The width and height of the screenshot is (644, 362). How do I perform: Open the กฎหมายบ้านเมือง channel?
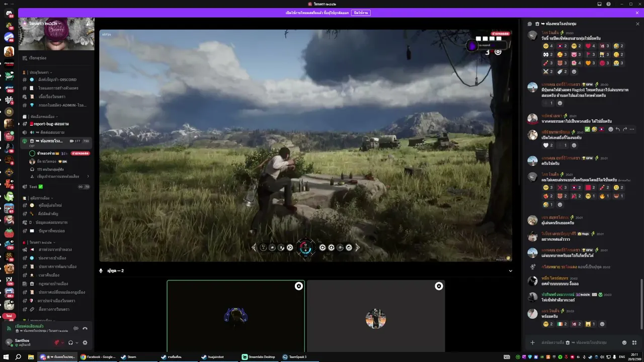[56, 284]
